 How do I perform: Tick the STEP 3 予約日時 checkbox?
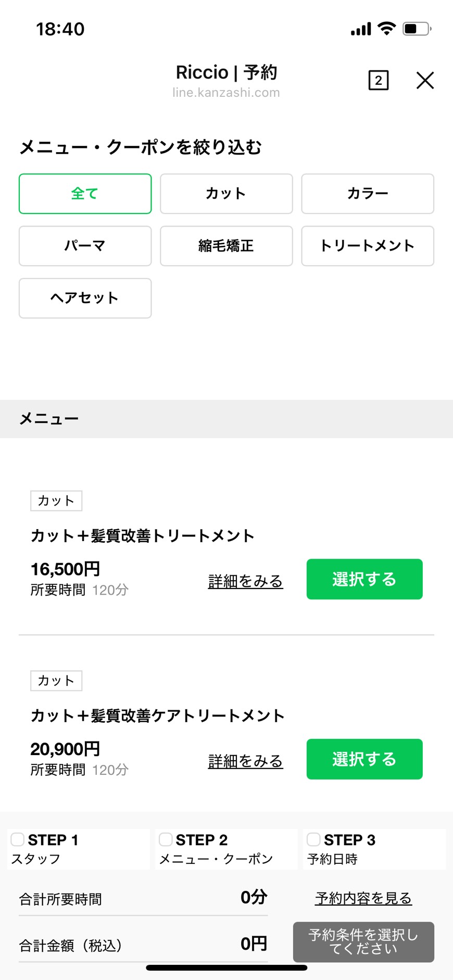point(313,839)
